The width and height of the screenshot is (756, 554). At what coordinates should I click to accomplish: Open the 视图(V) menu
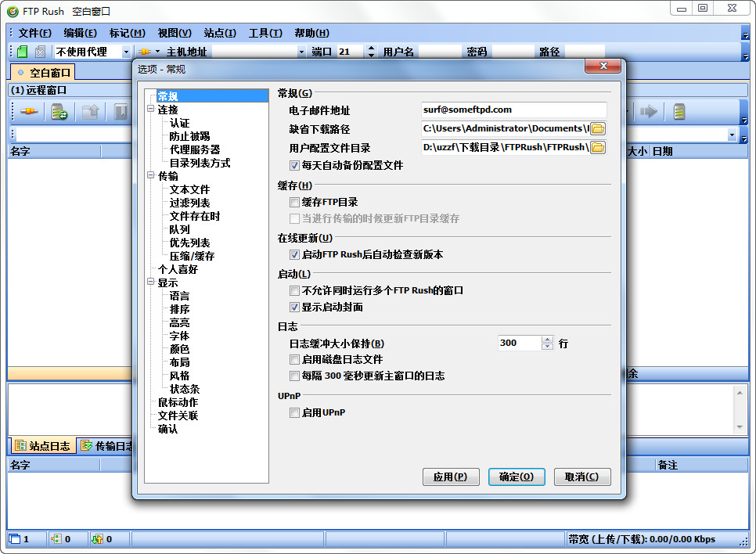pos(175,33)
